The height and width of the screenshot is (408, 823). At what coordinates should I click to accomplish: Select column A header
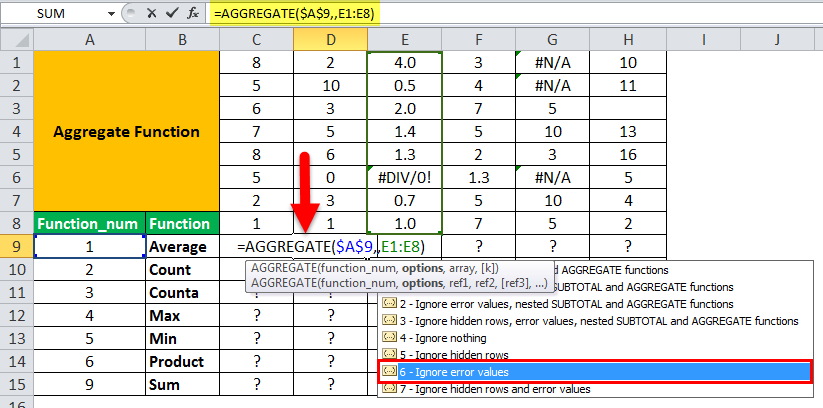[90, 39]
